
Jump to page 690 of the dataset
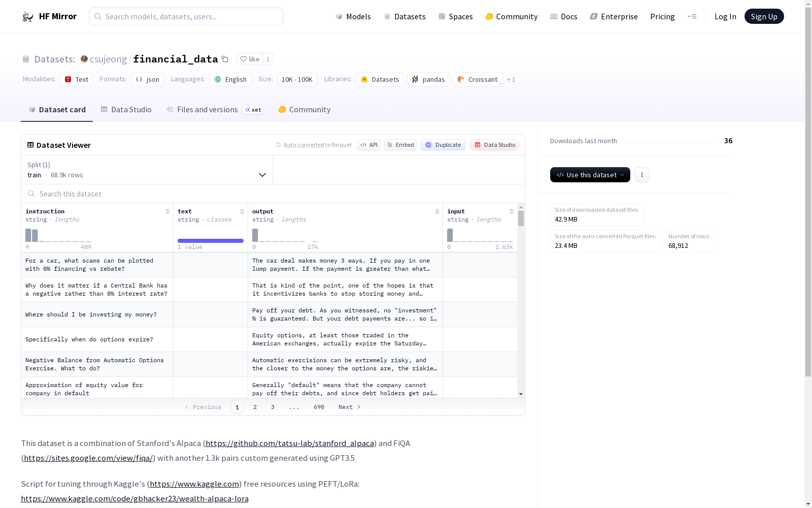[319, 407]
